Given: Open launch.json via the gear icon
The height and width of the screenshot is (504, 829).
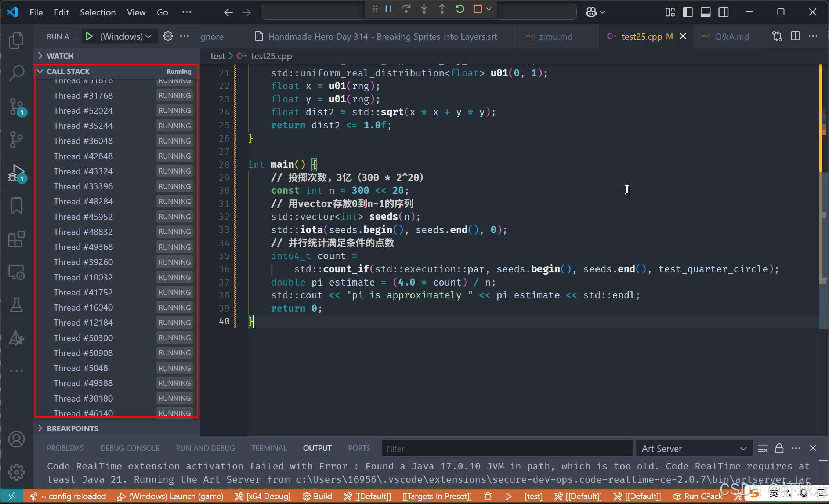Looking at the screenshot, I should click(x=168, y=36).
